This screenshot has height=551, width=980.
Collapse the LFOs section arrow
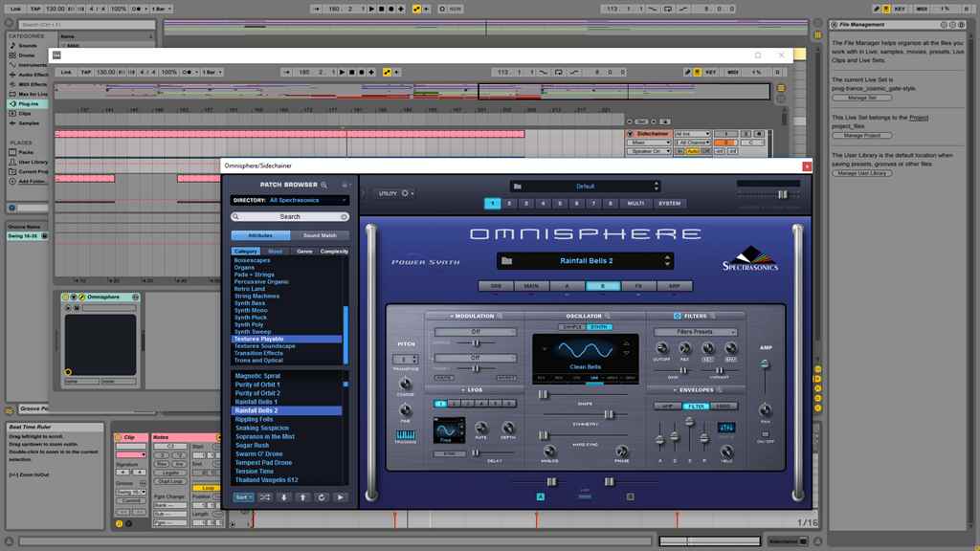click(463, 390)
